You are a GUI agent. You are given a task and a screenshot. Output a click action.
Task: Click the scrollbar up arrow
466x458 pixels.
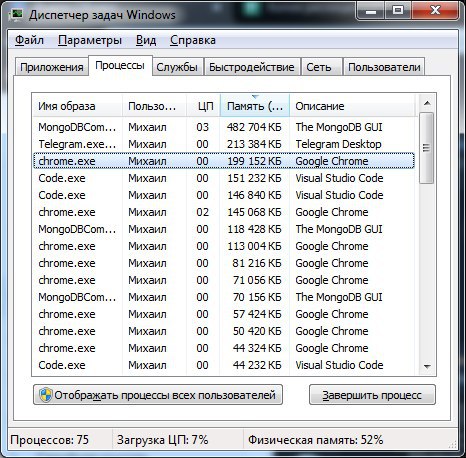pyautogui.click(x=427, y=103)
